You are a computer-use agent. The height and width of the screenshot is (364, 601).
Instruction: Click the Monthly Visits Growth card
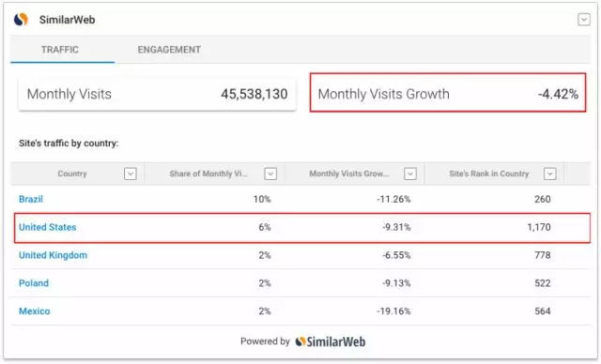(x=448, y=93)
